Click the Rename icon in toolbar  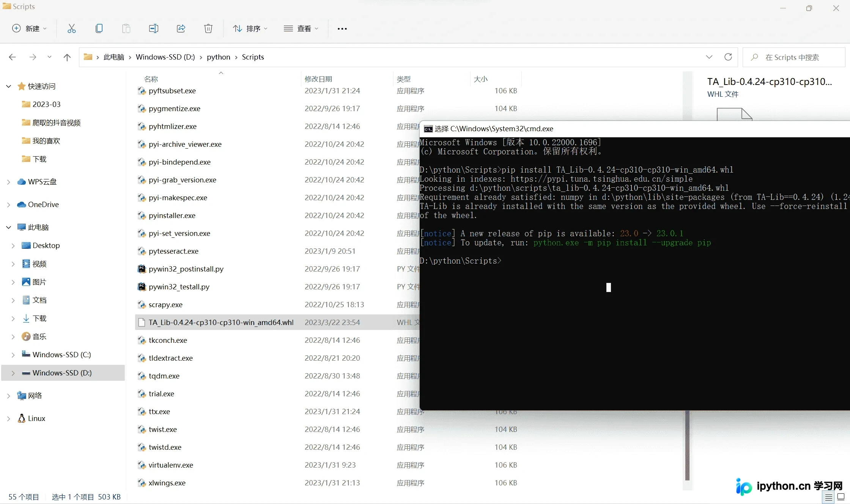coord(153,28)
